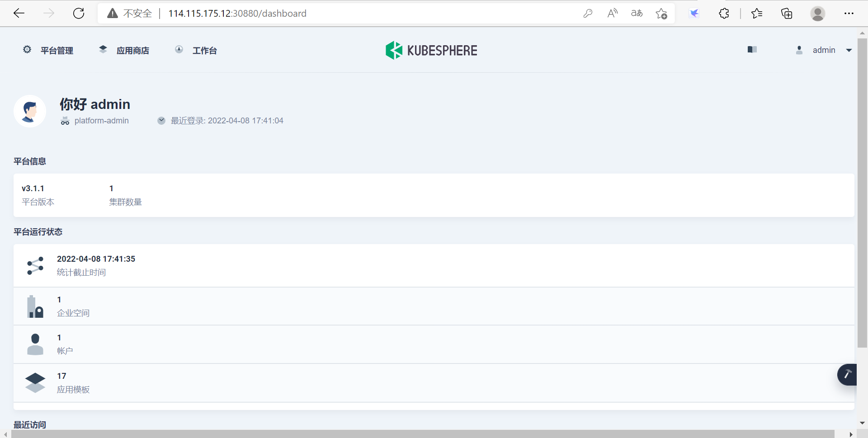Click the user silhouette icon next to 帐户

point(35,344)
